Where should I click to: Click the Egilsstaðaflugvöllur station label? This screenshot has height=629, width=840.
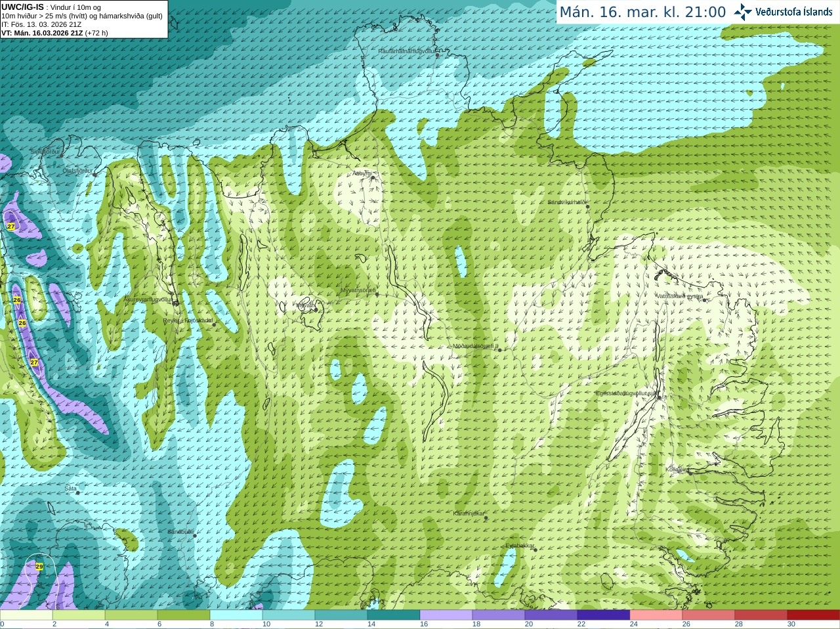[627, 393]
